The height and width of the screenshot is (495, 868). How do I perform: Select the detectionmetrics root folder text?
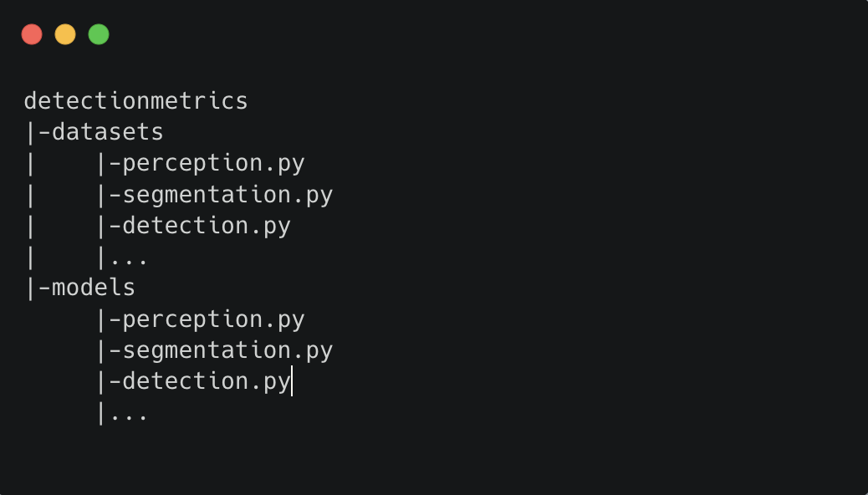(135, 101)
